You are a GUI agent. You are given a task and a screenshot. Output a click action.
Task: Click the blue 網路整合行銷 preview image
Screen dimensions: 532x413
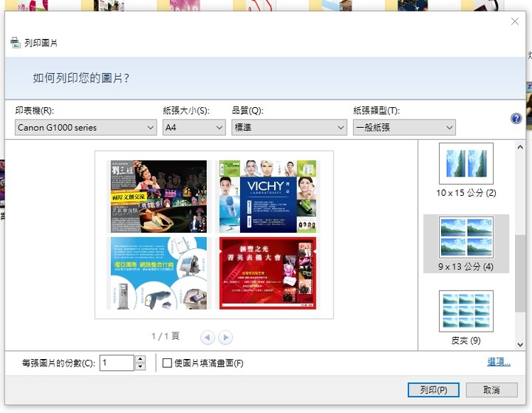pyautogui.click(x=158, y=273)
